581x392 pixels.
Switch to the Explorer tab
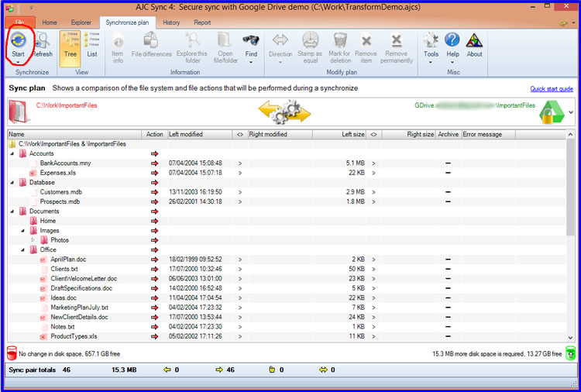tap(81, 22)
